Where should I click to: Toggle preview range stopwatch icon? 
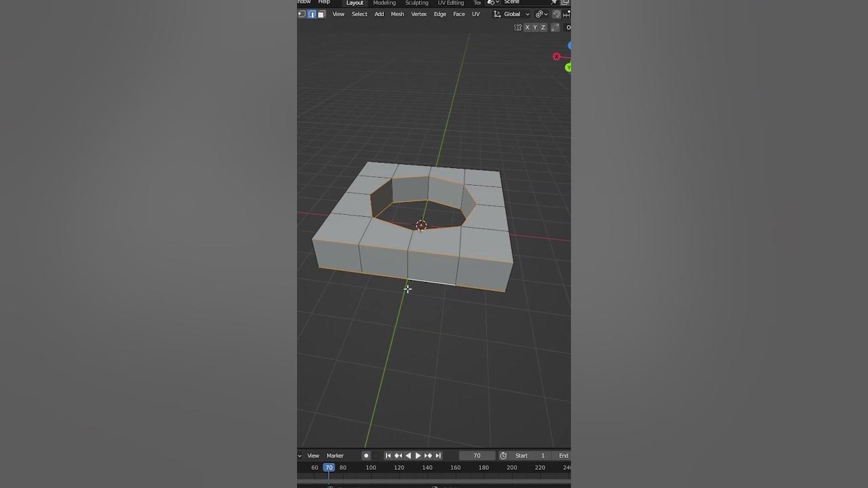[x=503, y=455]
